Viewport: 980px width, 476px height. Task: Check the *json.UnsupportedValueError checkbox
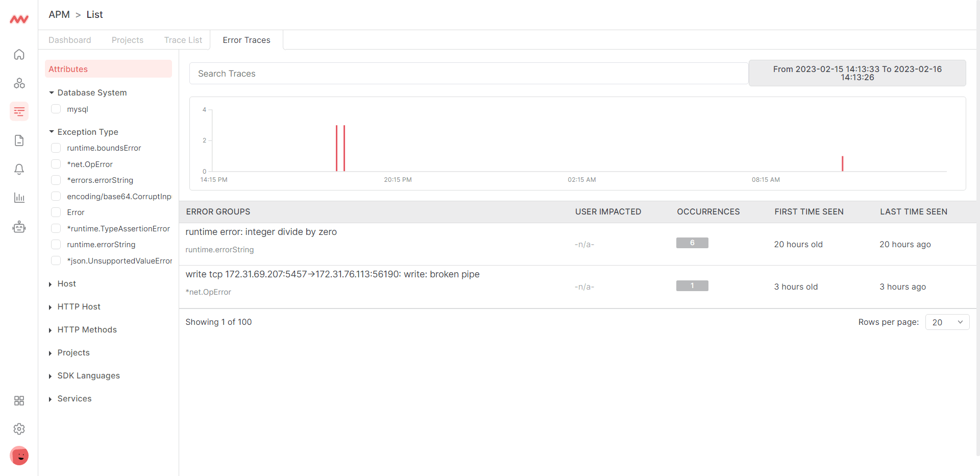56,260
